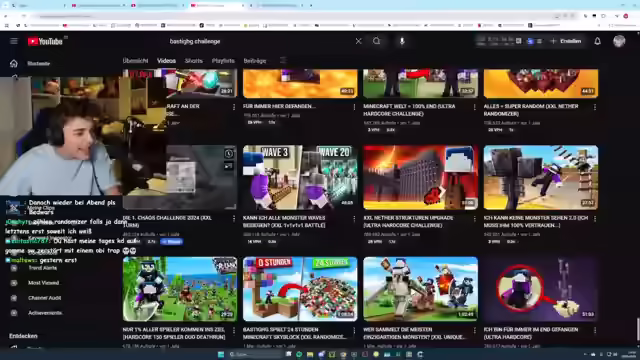
Task: Switch to the Beiträge channel tab
Action: click(255, 61)
